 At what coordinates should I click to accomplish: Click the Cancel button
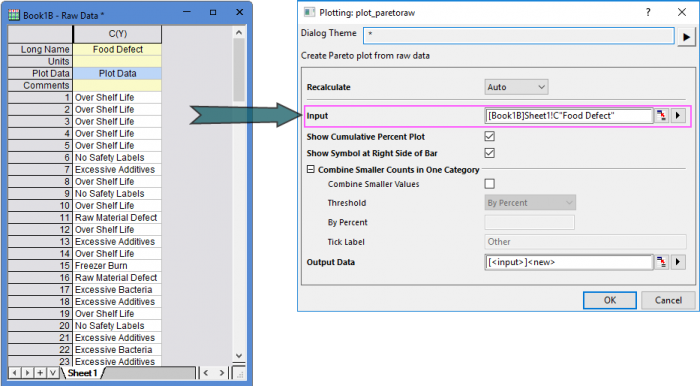pyautogui.click(x=668, y=300)
